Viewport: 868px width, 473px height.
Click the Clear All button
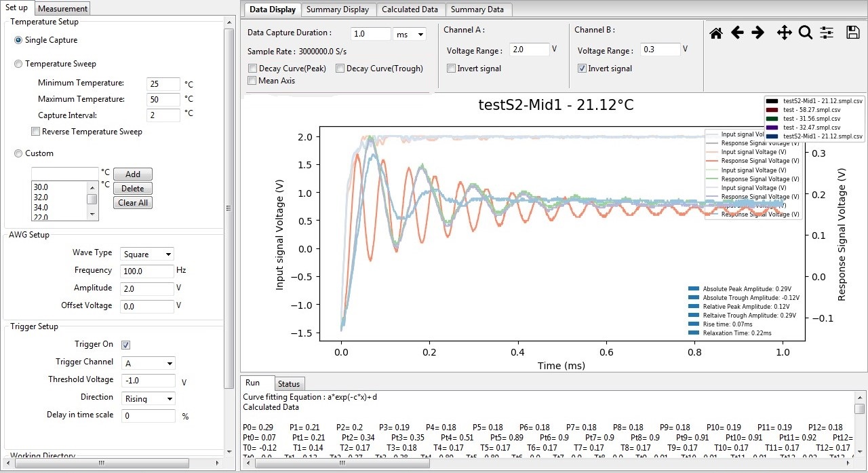point(132,203)
